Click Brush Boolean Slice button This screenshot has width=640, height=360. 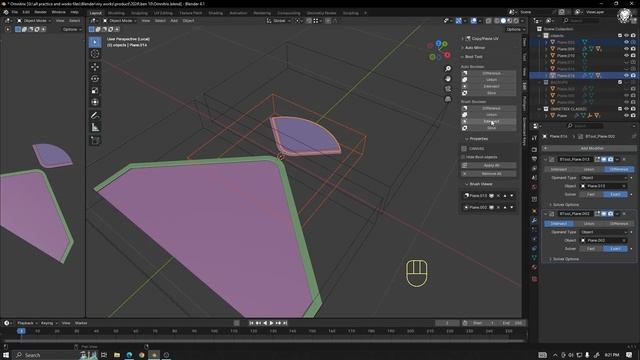(x=489, y=128)
